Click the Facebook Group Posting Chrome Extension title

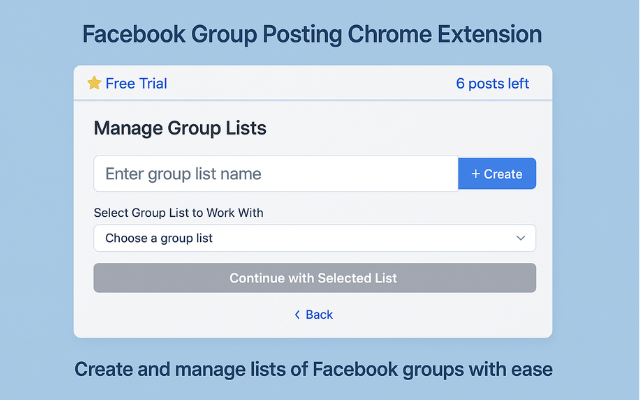click(x=312, y=34)
